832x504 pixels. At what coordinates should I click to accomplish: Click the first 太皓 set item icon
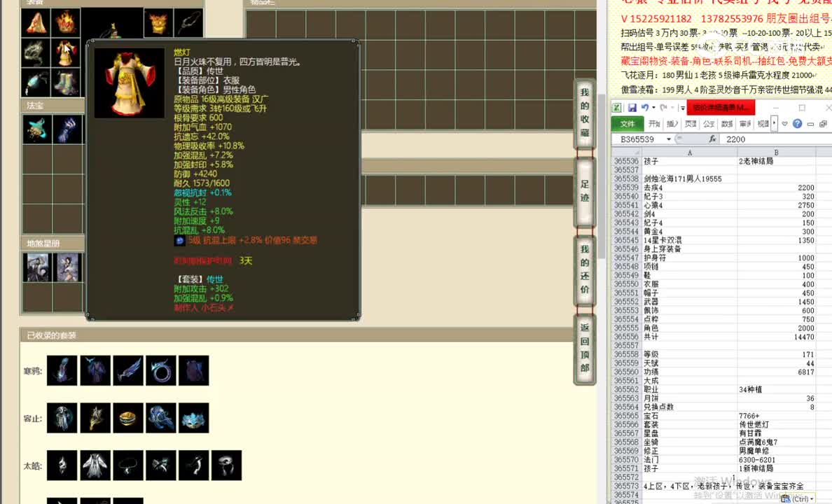click(62, 465)
